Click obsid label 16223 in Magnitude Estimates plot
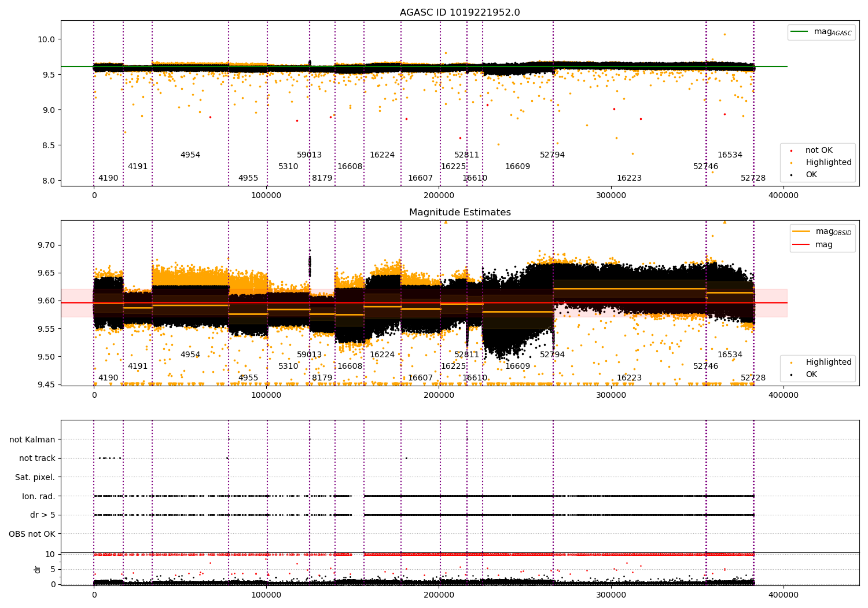This screenshot has width=868, height=608. (630, 378)
